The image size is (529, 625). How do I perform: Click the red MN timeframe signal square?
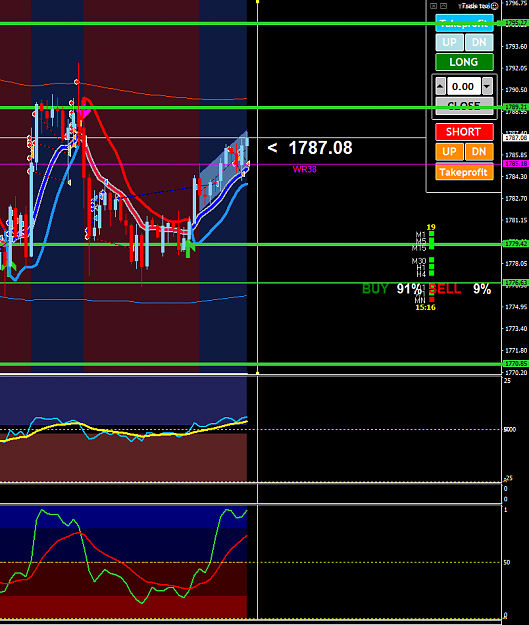click(x=432, y=299)
